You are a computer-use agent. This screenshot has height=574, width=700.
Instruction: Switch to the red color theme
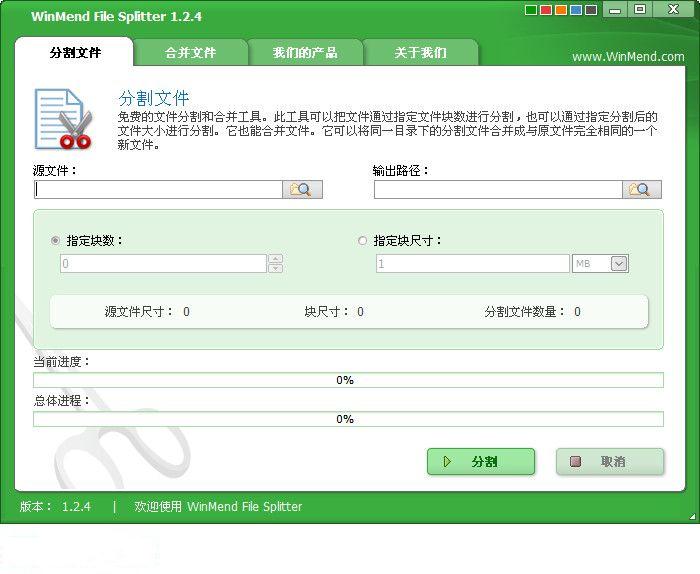click(x=546, y=10)
